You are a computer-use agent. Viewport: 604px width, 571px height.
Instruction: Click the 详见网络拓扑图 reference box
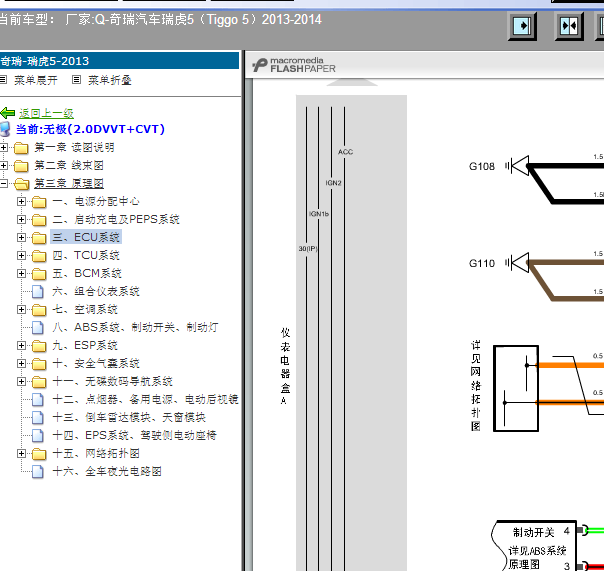pos(516,388)
